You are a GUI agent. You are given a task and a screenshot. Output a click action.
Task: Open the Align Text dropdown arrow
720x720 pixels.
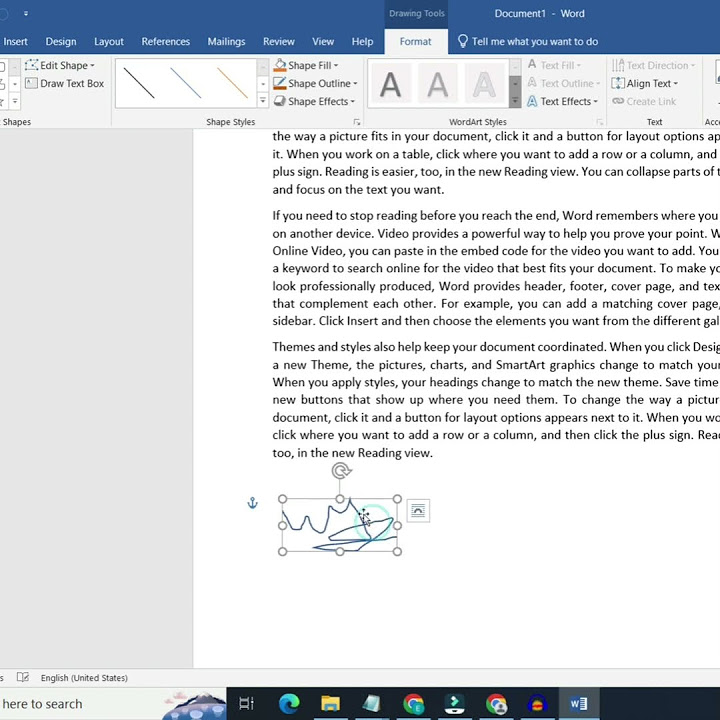pos(675,84)
